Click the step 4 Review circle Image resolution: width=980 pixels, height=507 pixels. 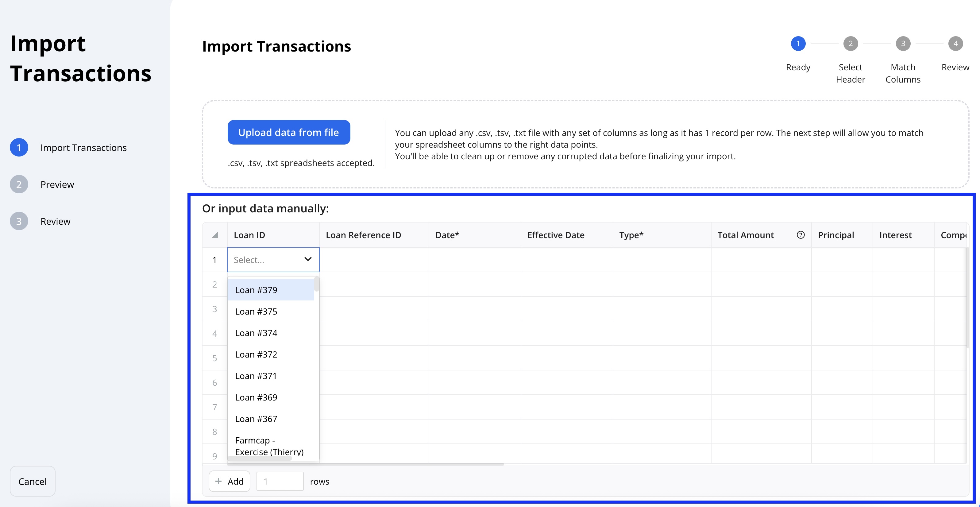pyautogui.click(x=955, y=43)
